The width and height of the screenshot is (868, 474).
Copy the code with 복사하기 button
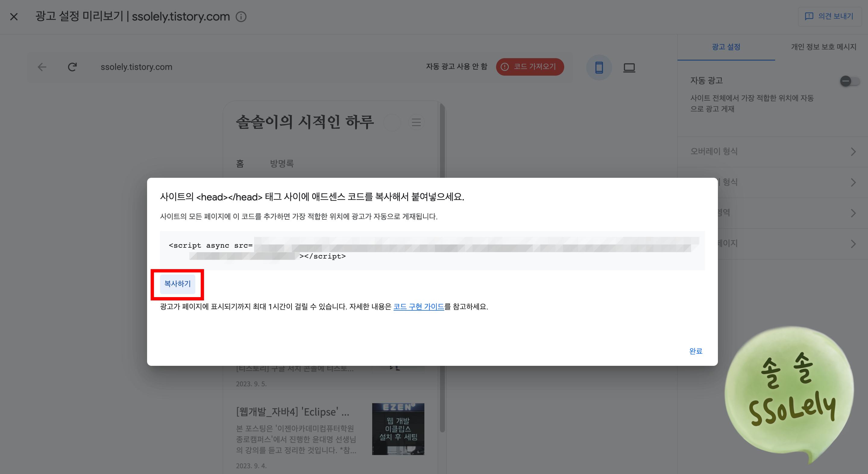click(177, 284)
